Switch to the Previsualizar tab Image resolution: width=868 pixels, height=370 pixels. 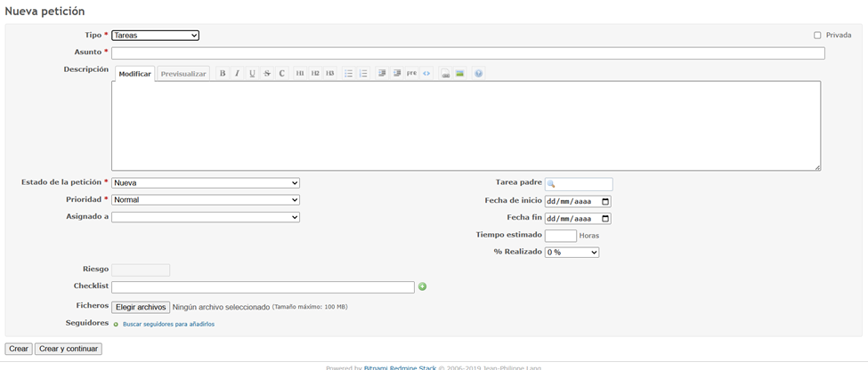point(183,74)
